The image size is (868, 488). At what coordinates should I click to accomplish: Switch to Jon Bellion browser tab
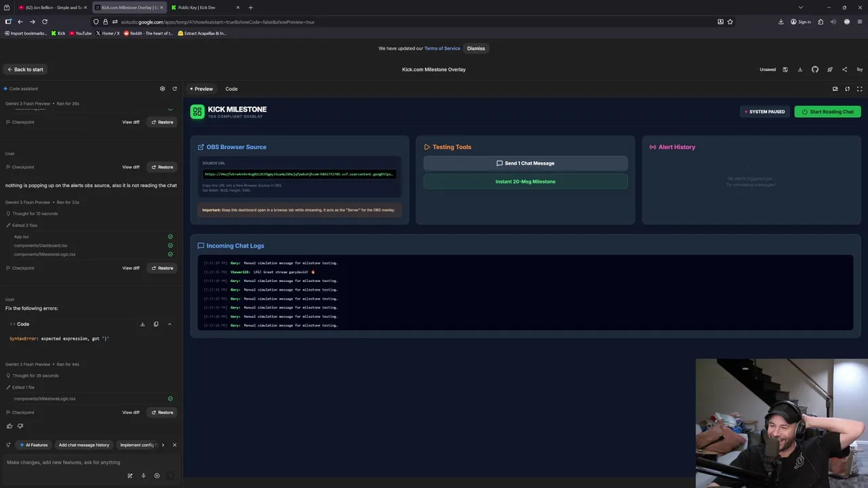53,7
